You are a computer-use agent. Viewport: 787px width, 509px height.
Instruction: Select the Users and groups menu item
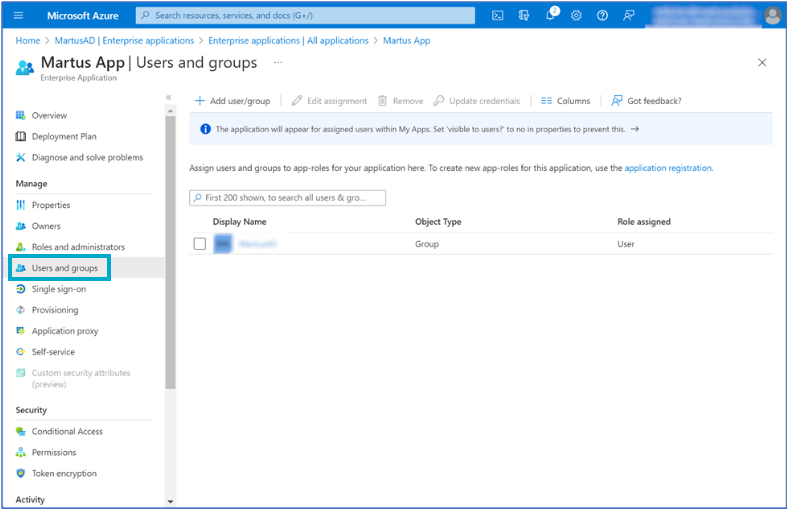coord(65,268)
